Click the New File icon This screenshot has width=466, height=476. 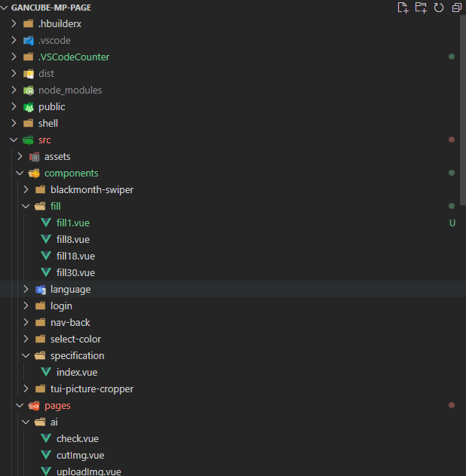click(403, 8)
